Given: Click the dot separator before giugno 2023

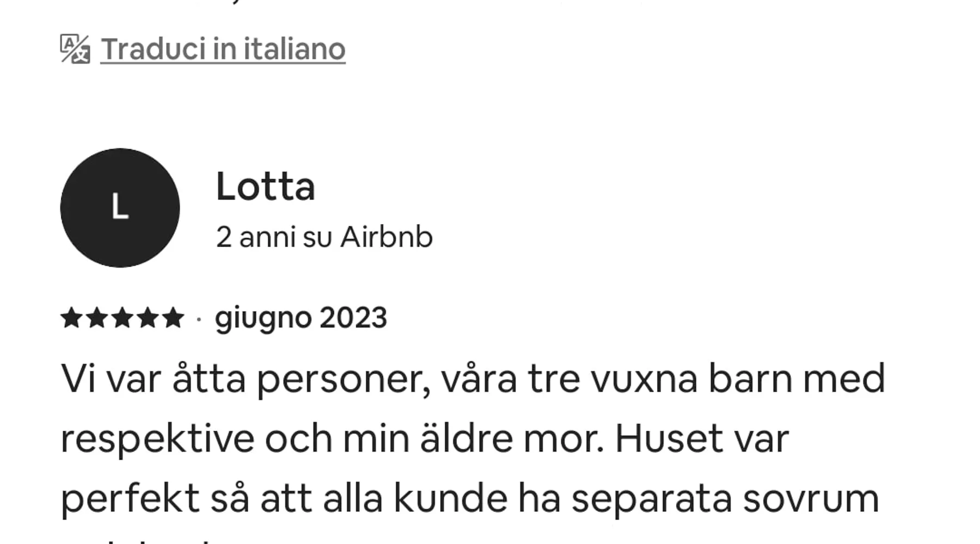Looking at the screenshot, I should click(x=199, y=319).
